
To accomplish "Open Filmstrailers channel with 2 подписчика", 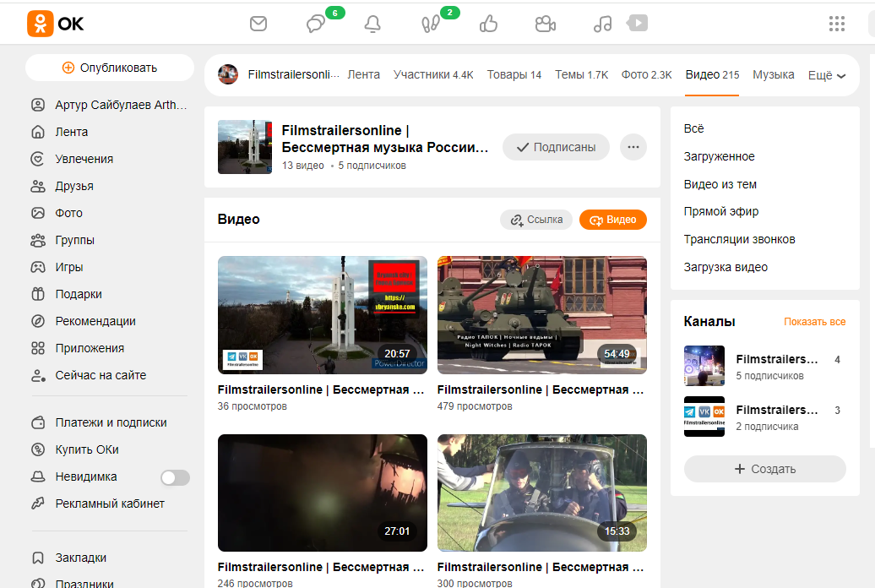I will point(764,416).
